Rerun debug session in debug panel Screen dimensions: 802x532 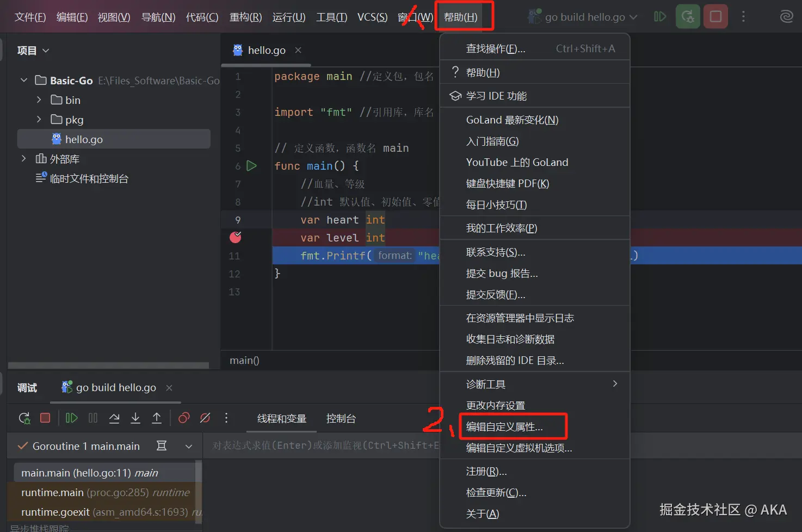24,418
